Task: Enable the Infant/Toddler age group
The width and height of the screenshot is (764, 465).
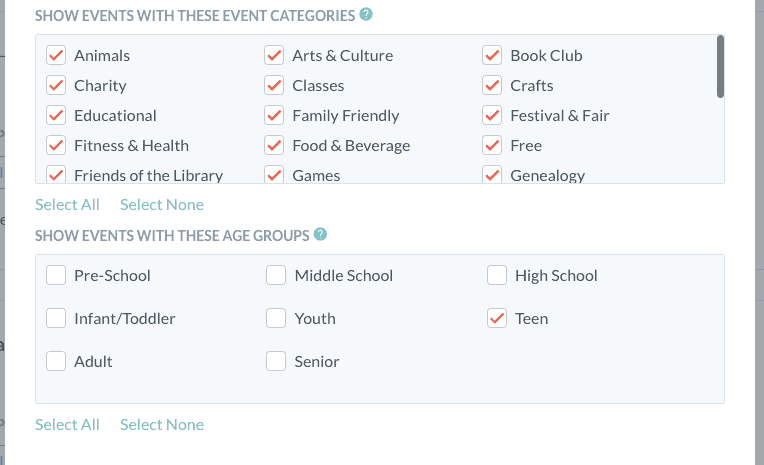Action: click(x=57, y=319)
